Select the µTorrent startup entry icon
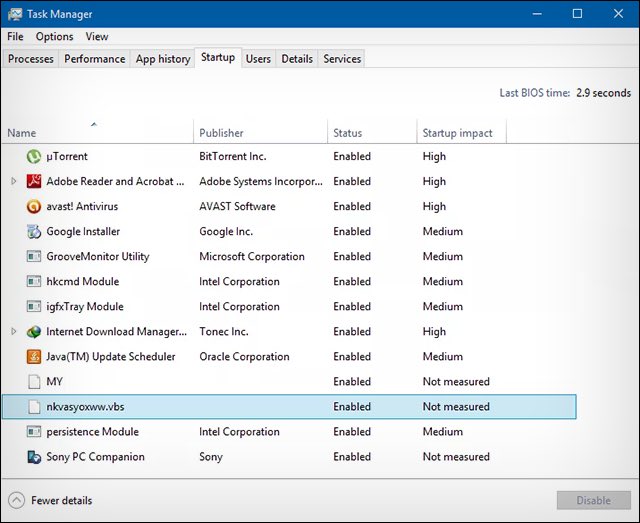 34,156
